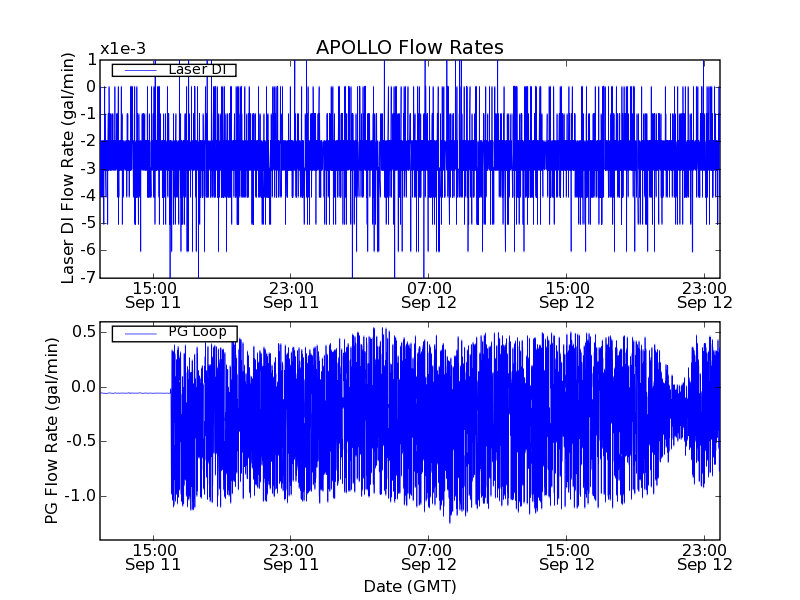The width and height of the screenshot is (800, 600).
Task: Click the '1' tick on the Laser DI axis
Action: (x=91, y=60)
